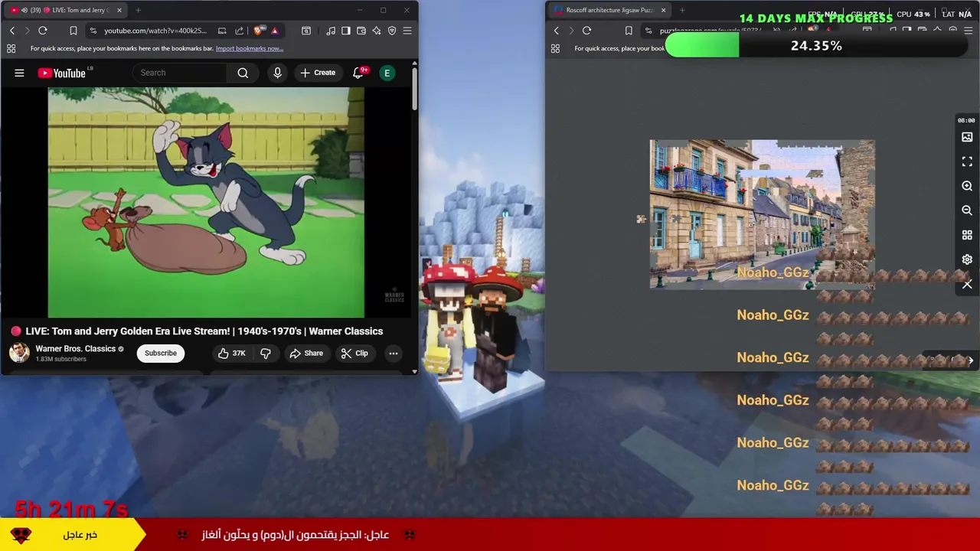The image size is (980, 551).
Task: Open Warner Bros. Classics channel avatar
Action: pyautogui.click(x=19, y=353)
